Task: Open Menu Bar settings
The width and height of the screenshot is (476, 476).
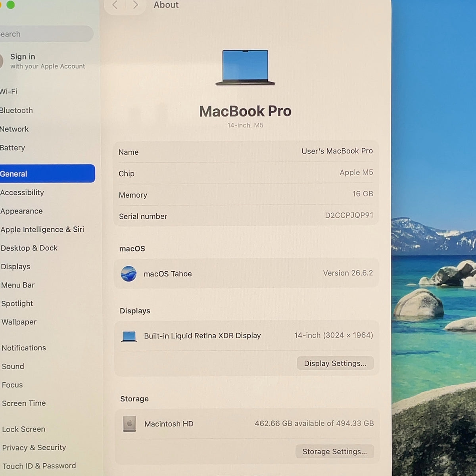Action: pos(18,285)
